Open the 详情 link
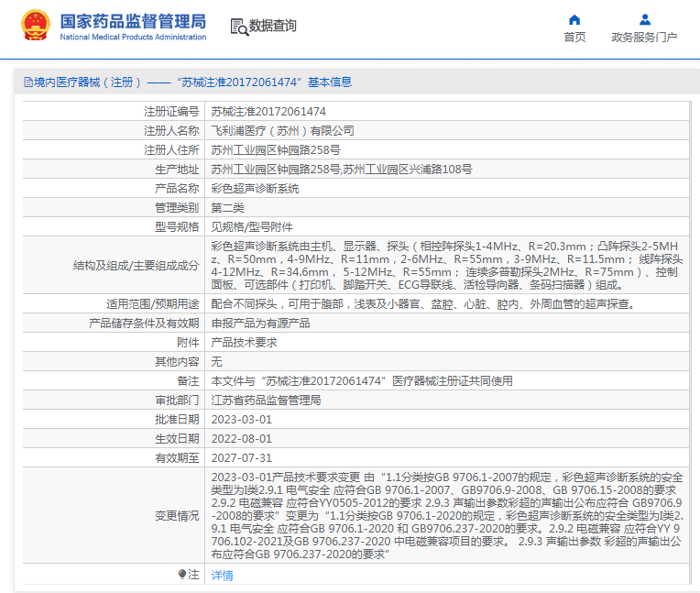 pos(222,576)
